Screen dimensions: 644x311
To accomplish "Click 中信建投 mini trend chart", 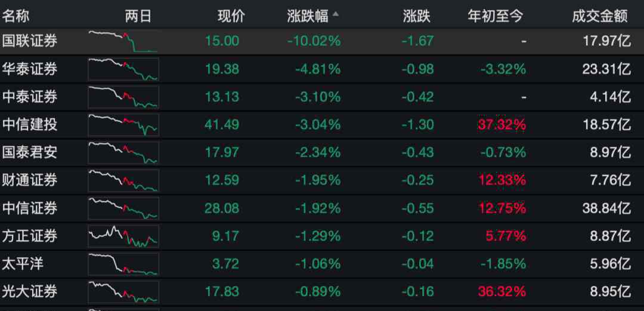I will (x=123, y=125).
